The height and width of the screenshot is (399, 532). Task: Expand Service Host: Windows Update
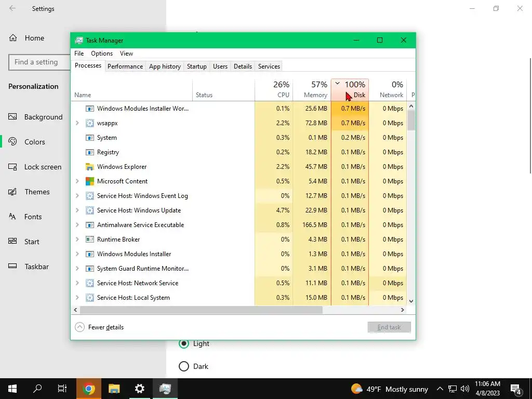point(77,210)
